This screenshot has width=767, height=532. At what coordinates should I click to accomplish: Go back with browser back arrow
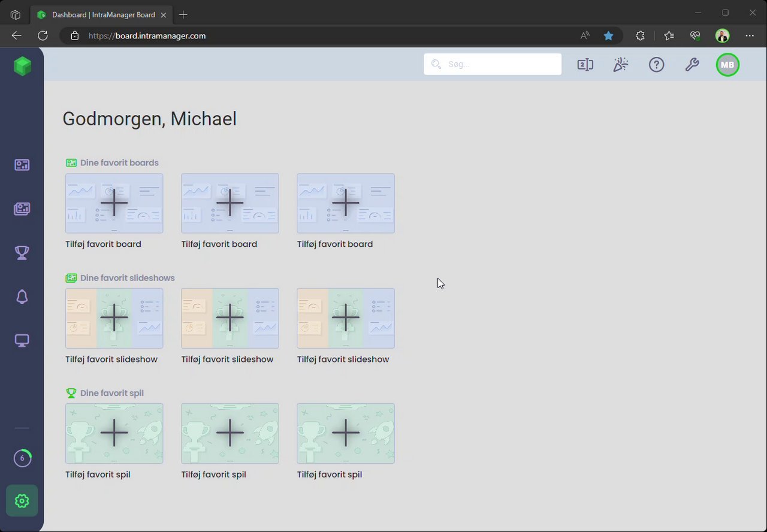(16, 36)
